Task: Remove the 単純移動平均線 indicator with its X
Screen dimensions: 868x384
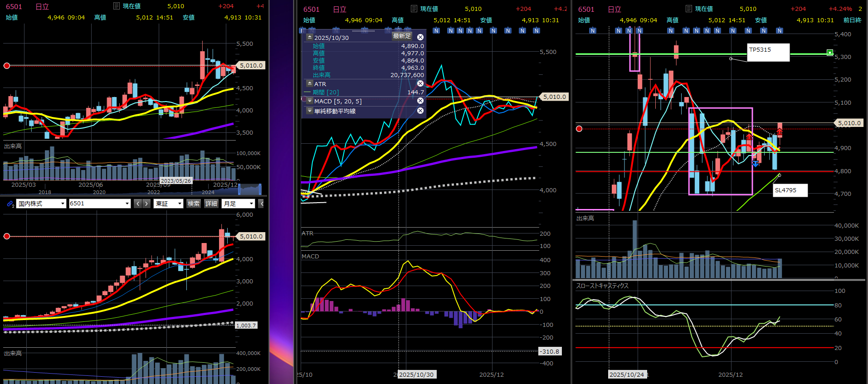Action: (x=420, y=111)
